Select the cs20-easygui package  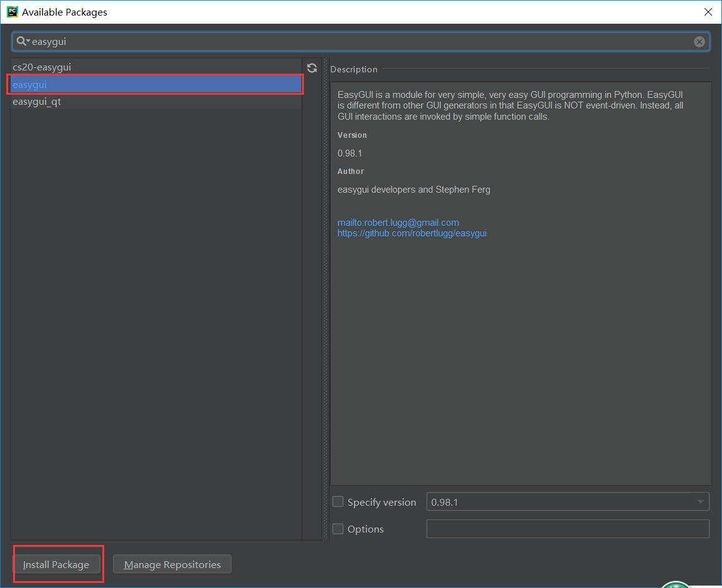coord(42,67)
